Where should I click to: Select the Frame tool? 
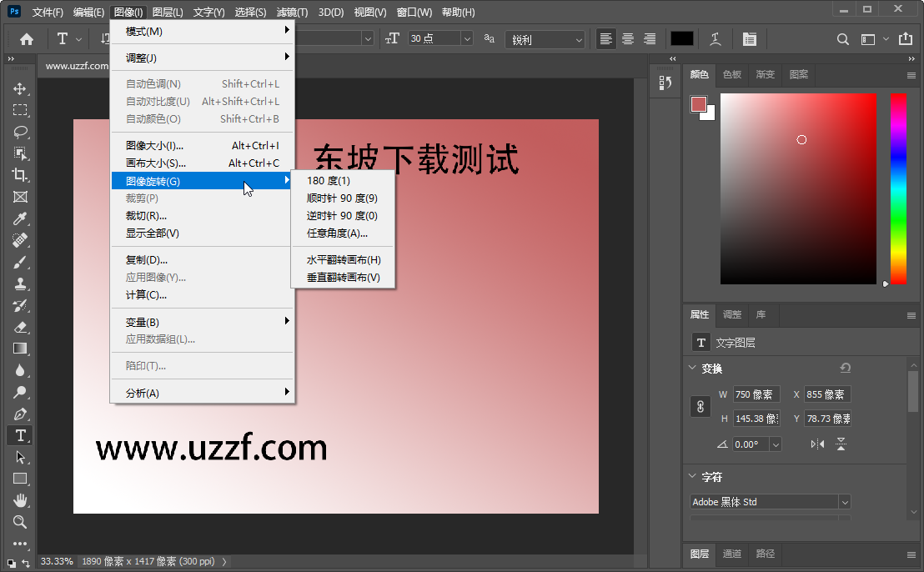[x=20, y=197]
